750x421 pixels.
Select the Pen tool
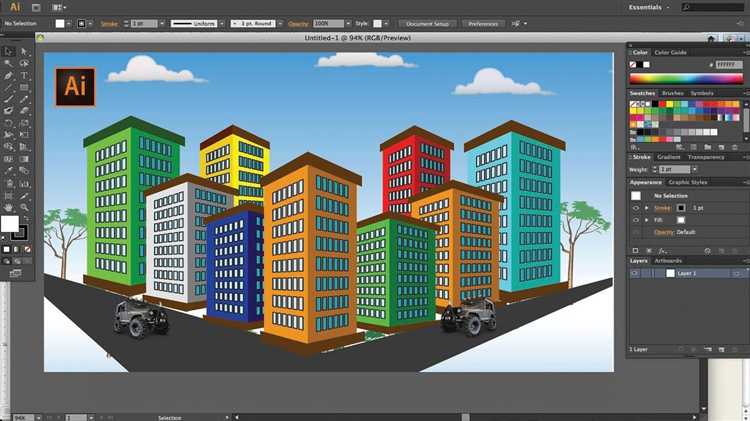[9, 76]
